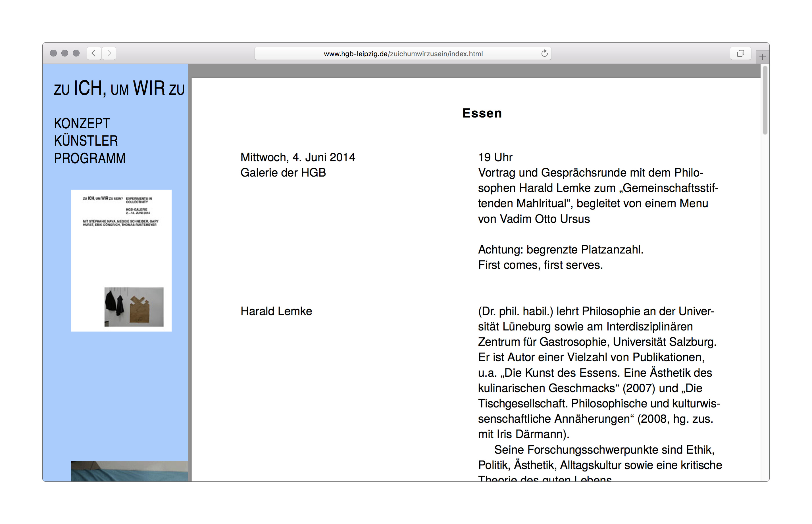Go forward with the browser forward arrow

[109, 53]
